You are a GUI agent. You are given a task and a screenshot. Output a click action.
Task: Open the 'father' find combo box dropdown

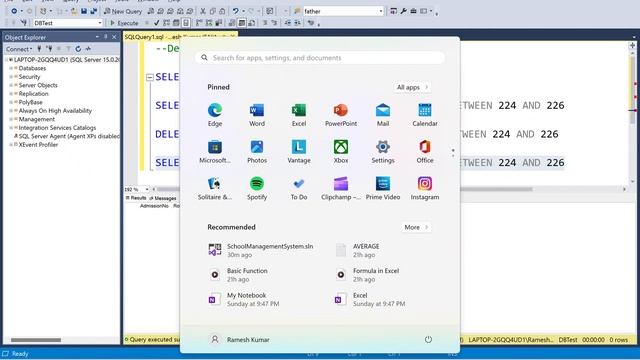(381, 11)
